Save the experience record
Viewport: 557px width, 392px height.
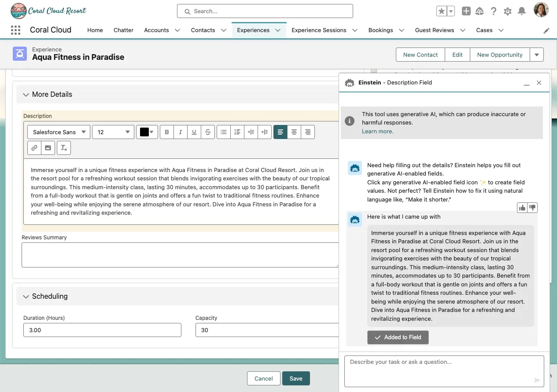pyautogui.click(x=296, y=378)
